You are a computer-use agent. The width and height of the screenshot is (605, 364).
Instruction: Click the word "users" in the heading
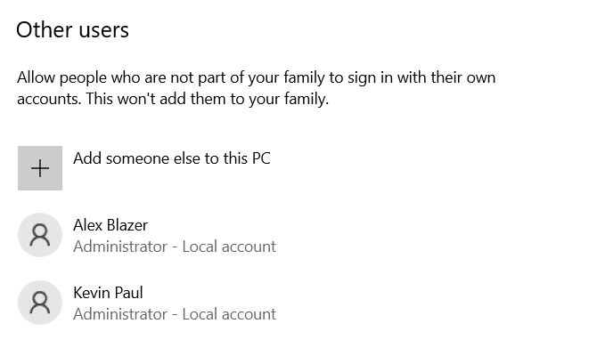[x=103, y=30]
